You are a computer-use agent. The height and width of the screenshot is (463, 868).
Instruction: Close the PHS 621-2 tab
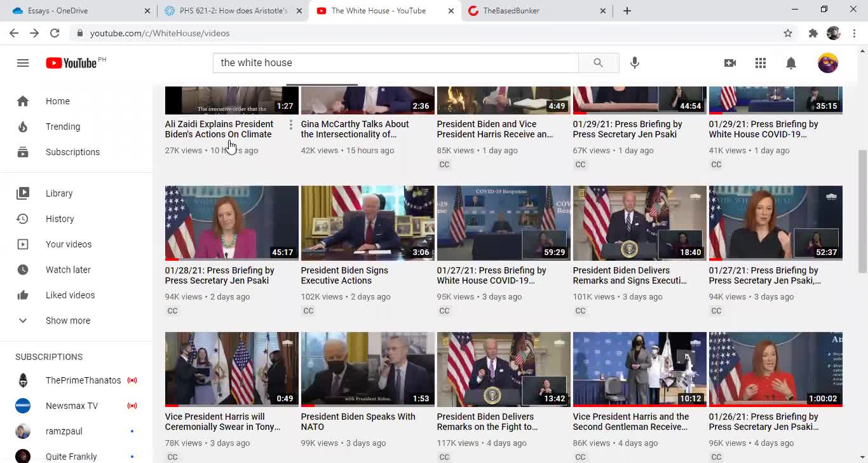pos(299,11)
